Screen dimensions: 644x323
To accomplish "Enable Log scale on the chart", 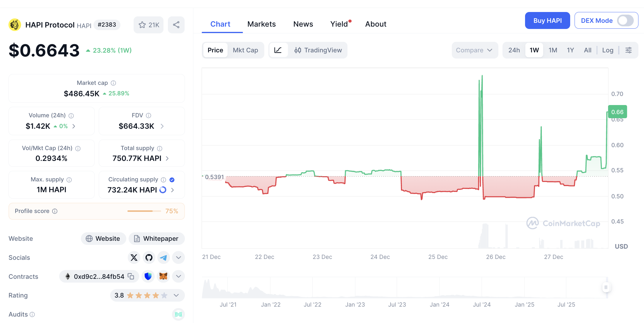I will [608, 50].
